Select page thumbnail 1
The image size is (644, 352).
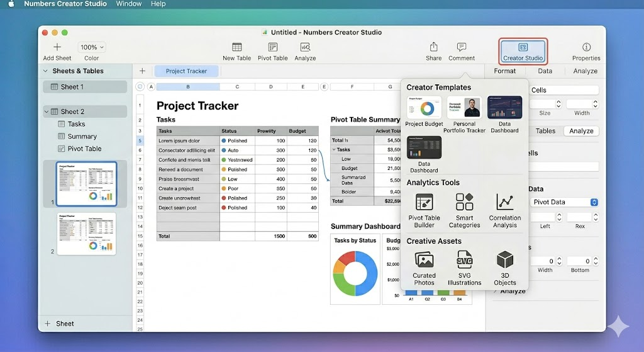click(x=86, y=184)
